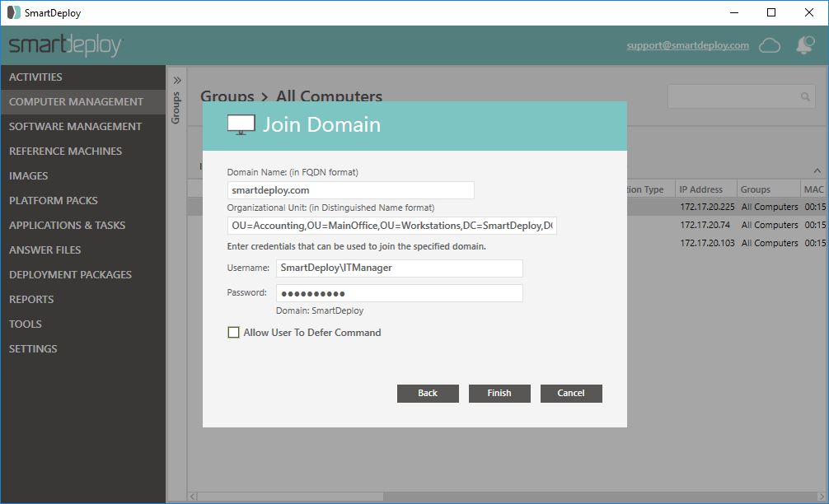Open the notifications bell icon

point(804,46)
